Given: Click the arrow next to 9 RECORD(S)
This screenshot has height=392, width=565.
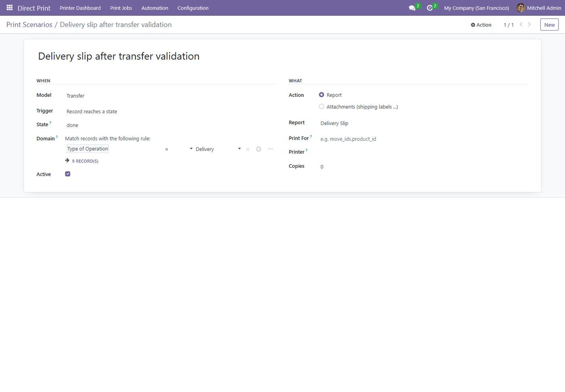Looking at the screenshot, I should coord(67,161).
